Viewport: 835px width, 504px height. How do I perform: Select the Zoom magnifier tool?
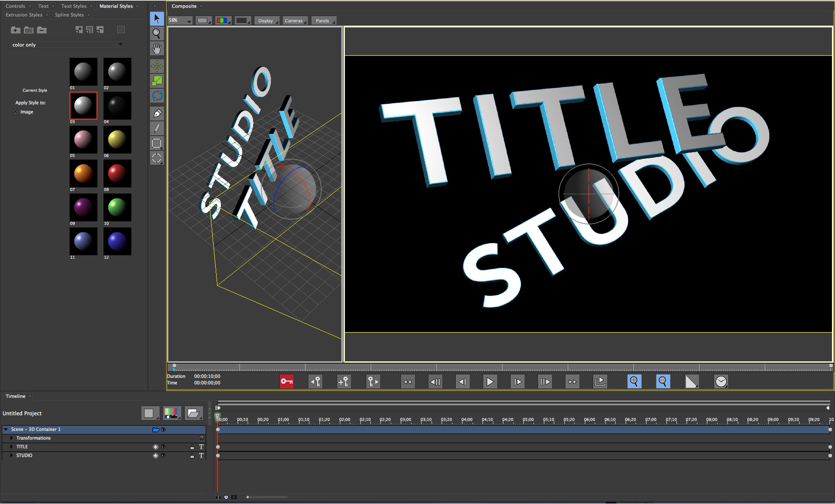coord(157,33)
